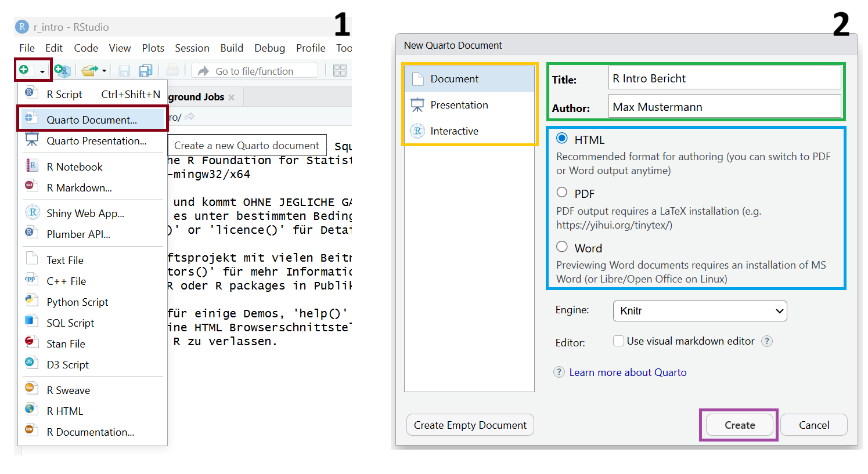Click the Create button
Image resolution: width=868 pixels, height=474 pixels.
(x=740, y=425)
